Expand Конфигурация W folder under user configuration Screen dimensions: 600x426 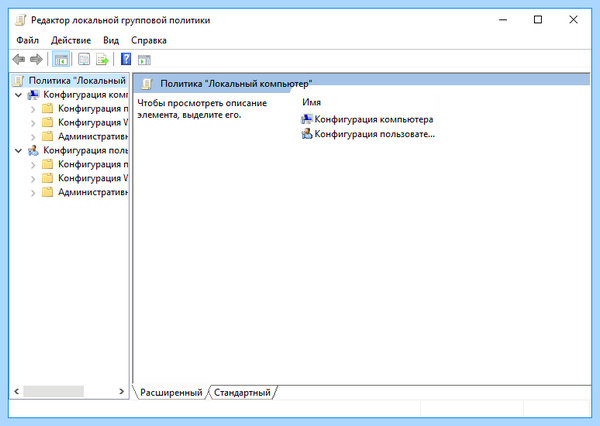(x=33, y=179)
